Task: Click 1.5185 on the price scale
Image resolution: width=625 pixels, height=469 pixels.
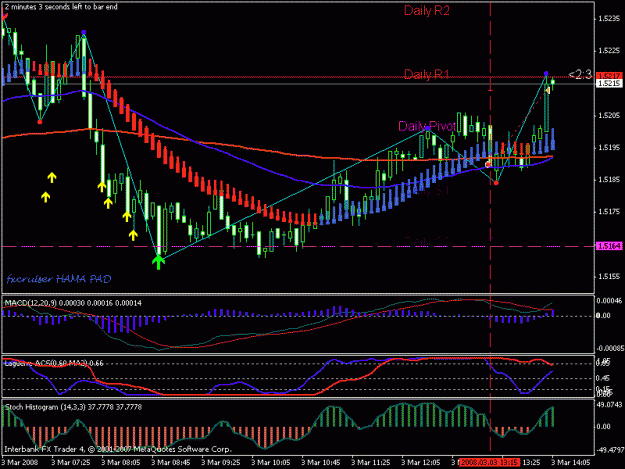Action: 609,180
